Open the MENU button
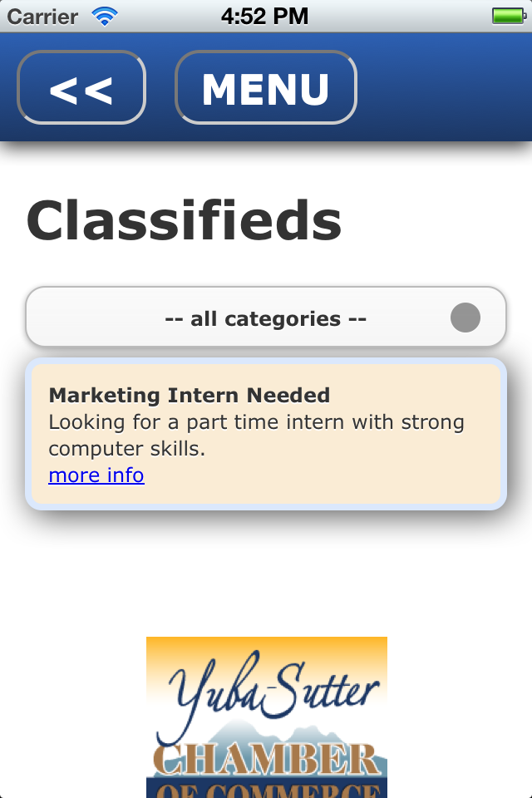Image resolution: width=532 pixels, height=798 pixels. [266, 88]
